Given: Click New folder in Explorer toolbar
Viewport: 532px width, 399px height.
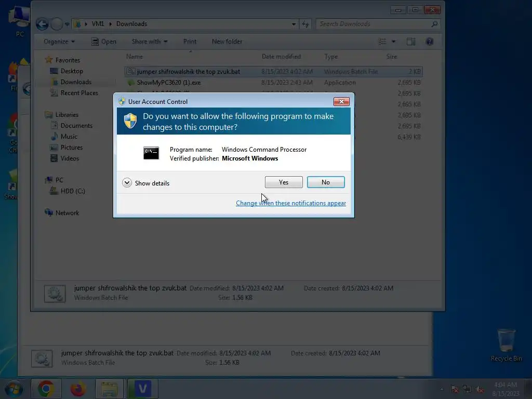Looking at the screenshot, I should tap(227, 42).
